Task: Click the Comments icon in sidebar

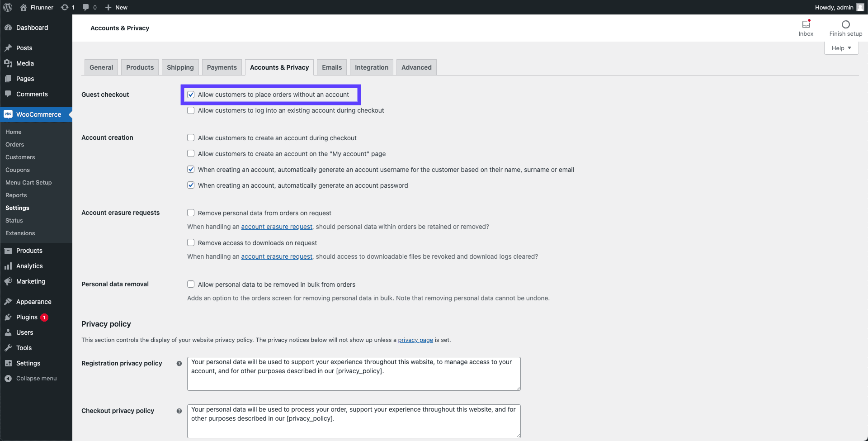Action: pyautogui.click(x=8, y=94)
